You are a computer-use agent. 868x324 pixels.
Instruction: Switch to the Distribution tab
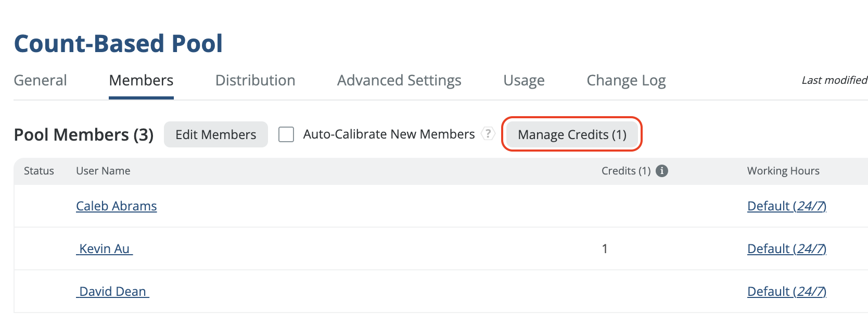pos(255,80)
